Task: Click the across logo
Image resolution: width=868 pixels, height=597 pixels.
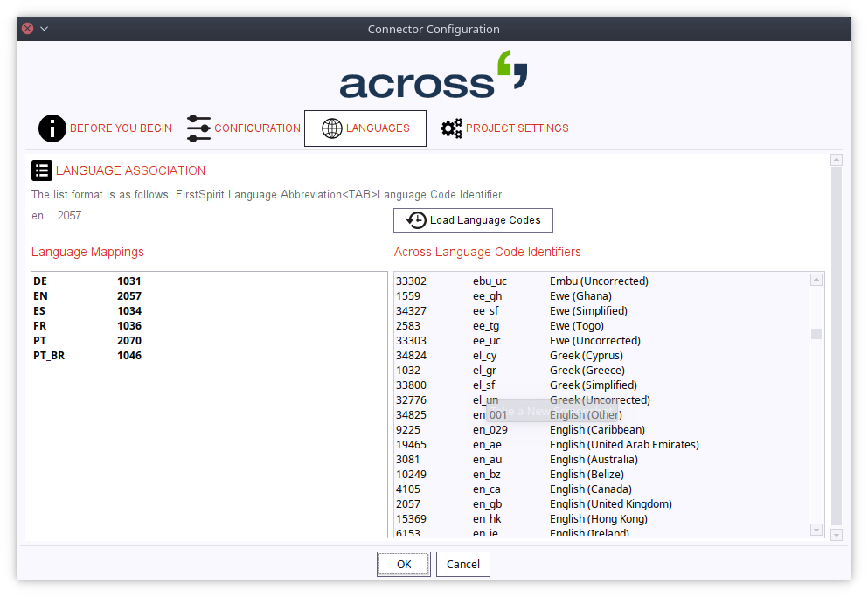Action: [x=434, y=75]
